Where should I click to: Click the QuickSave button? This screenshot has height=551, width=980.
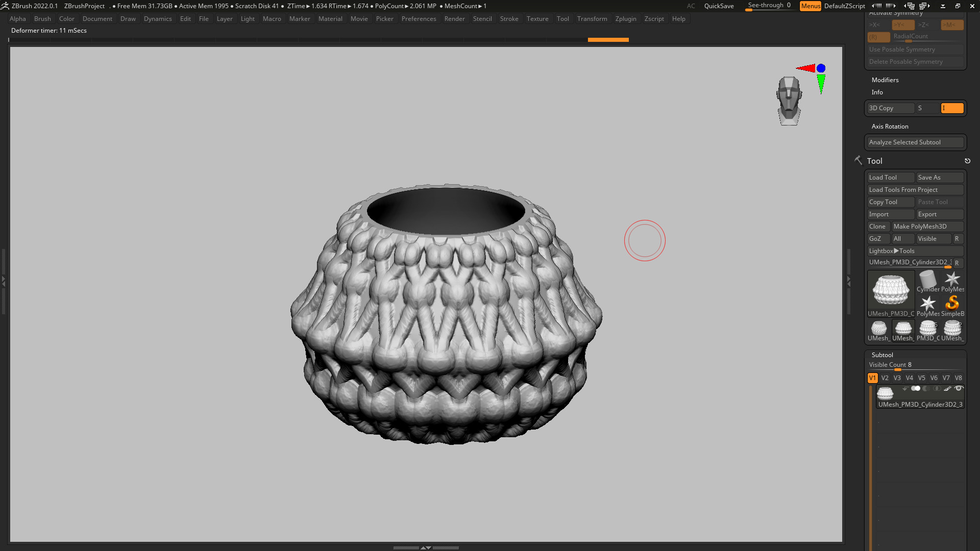[719, 6]
